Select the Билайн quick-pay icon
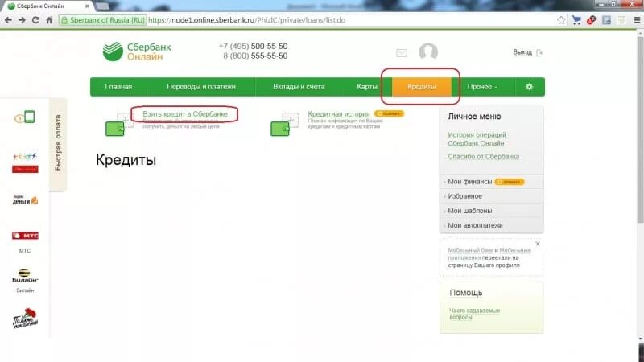644x362 pixels. click(25, 276)
